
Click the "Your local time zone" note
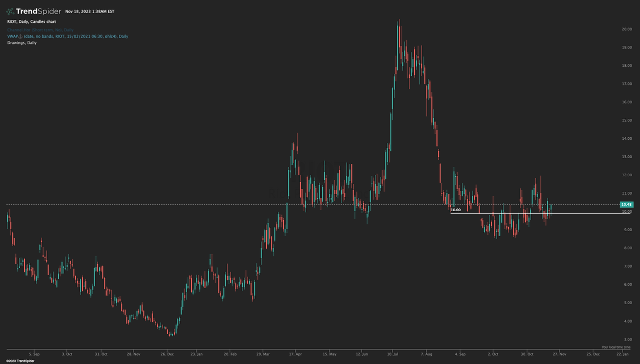point(616,347)
